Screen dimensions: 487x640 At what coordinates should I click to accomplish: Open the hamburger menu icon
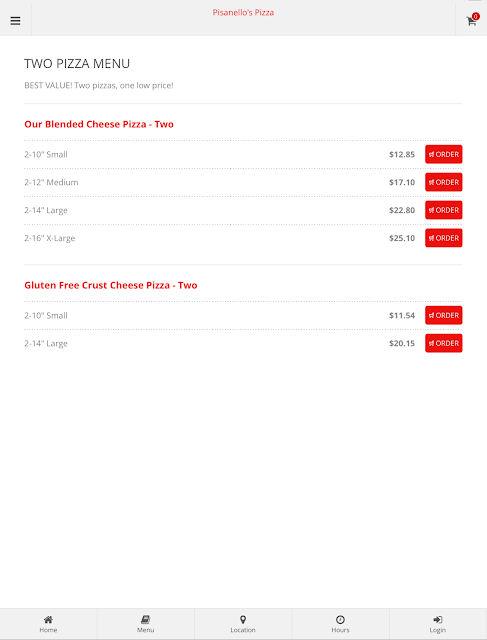point(16,21)
